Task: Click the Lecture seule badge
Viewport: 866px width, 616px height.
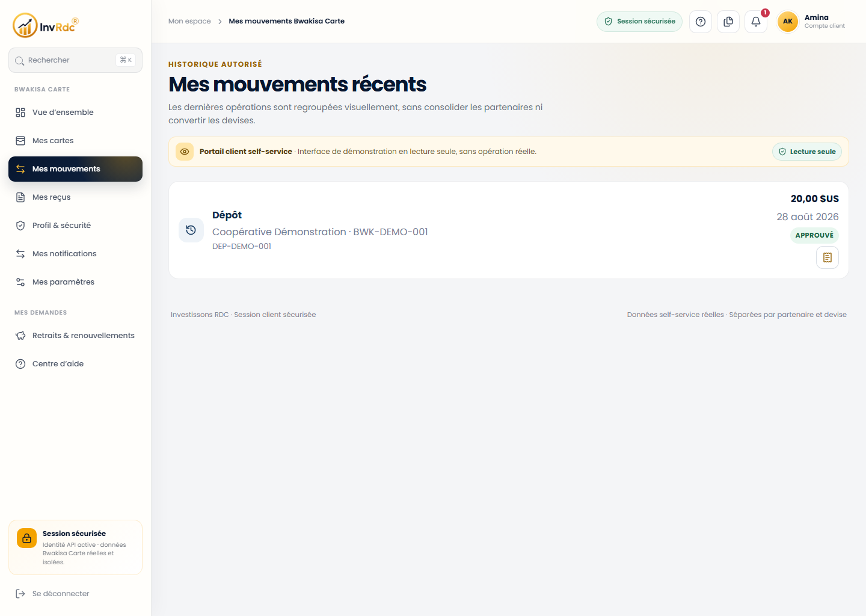Action: [806, 152]
